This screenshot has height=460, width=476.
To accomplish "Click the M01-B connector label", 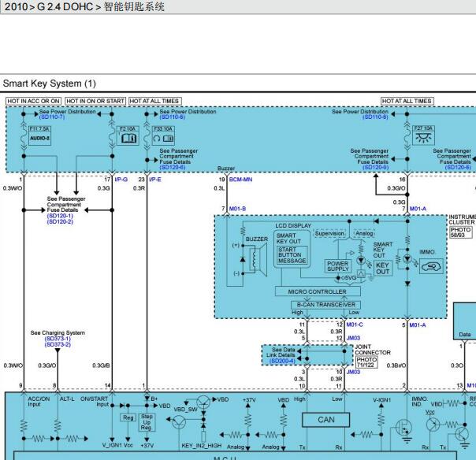I will (x=237, y=209).
